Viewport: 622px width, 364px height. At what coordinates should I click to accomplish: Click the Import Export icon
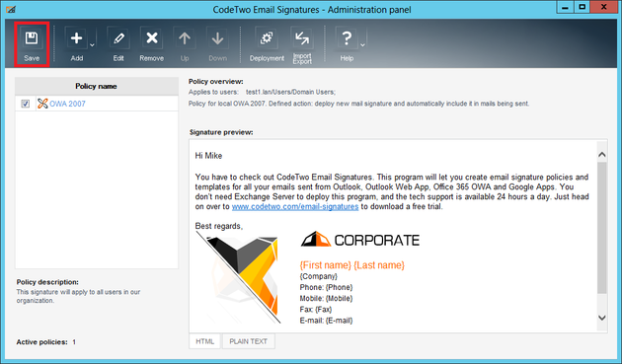tap(302, 38)
